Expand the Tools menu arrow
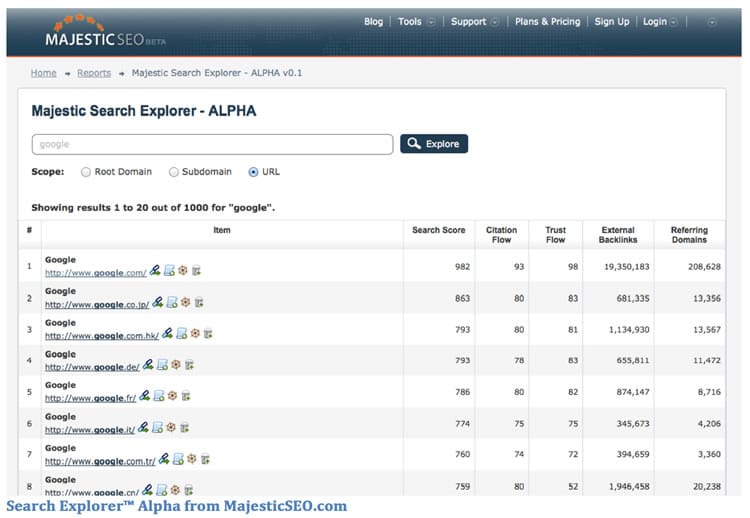Viewport: 750px width, 518px height. tap(431, 22)
